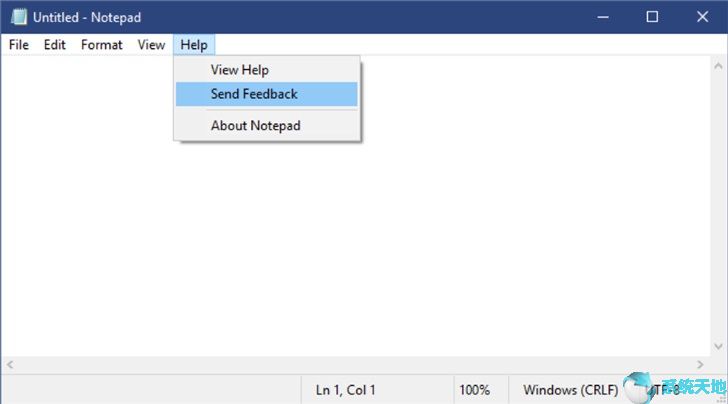Screen dimensions: 728x404
Task: Open the Format menu
Action: tap(102, 45)
